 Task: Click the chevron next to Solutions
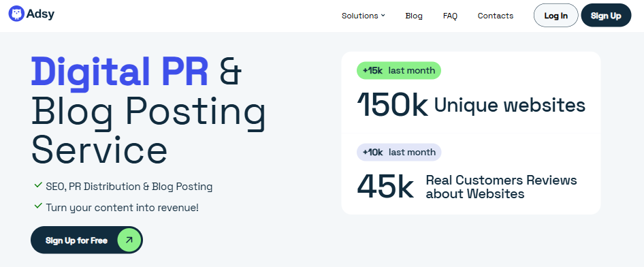pos(383,16)
